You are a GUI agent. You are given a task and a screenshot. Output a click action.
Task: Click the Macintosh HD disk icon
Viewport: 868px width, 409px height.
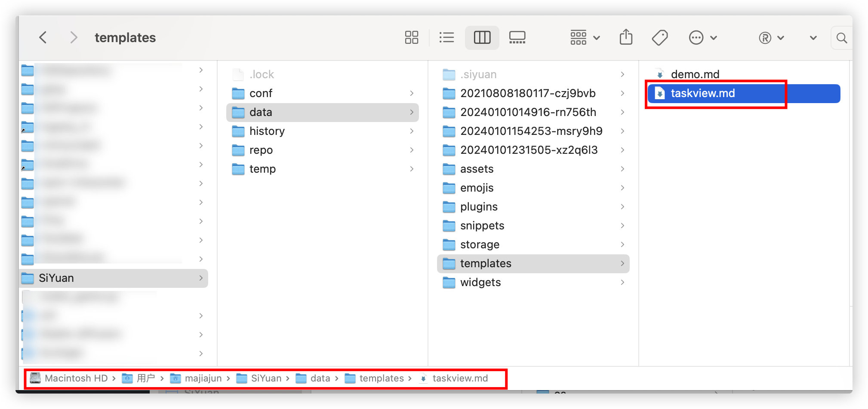35,378
